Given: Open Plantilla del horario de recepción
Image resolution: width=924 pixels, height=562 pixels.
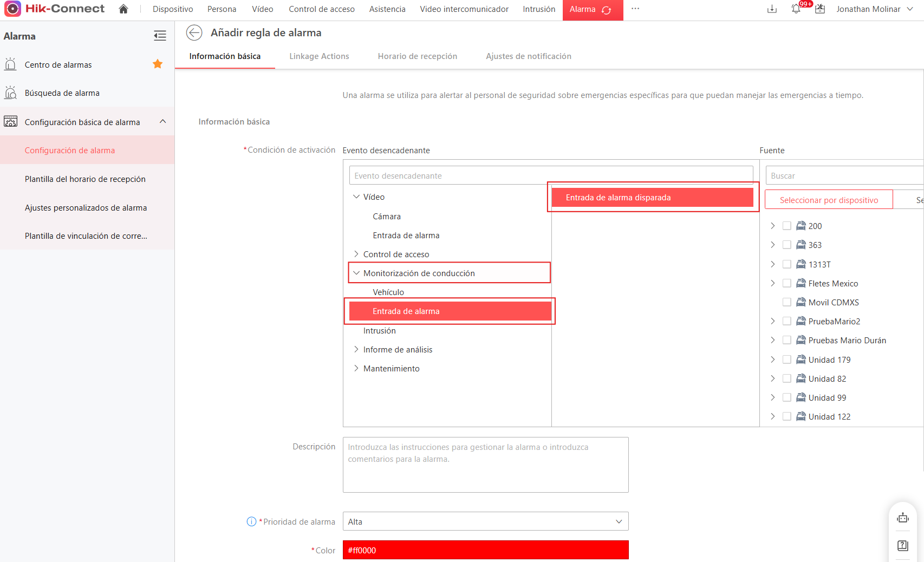Looking at the screenshot, I should click(x=85, y=179).
